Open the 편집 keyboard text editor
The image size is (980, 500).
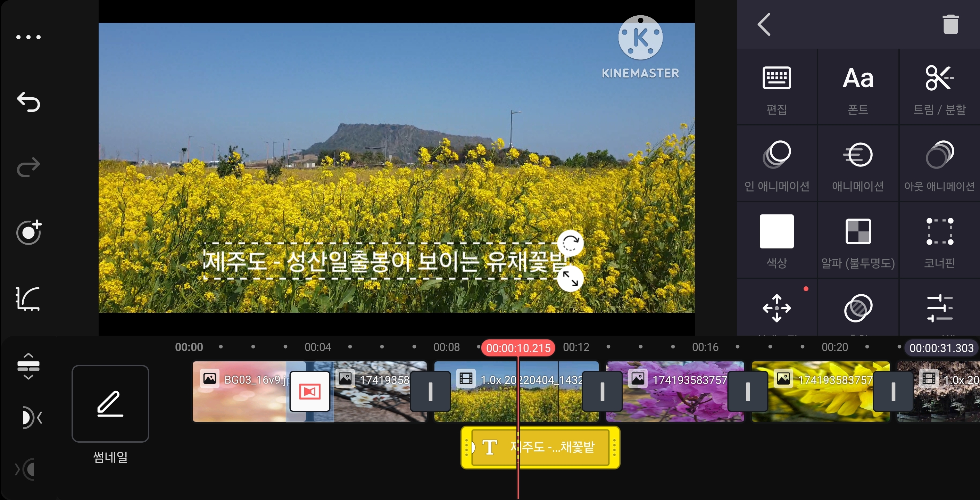[776, 88]
